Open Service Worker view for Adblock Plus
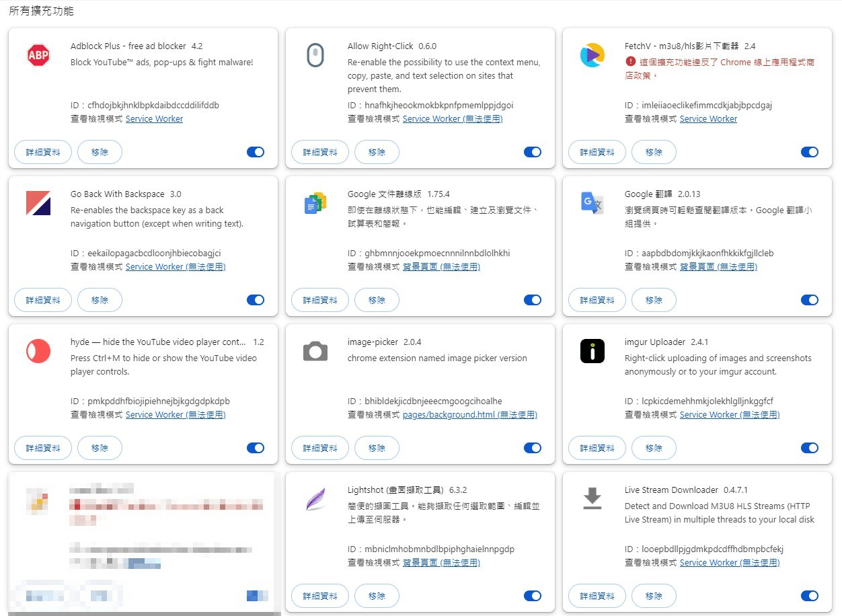This screenshot has width=842, height=616. [x=154, y=118]
